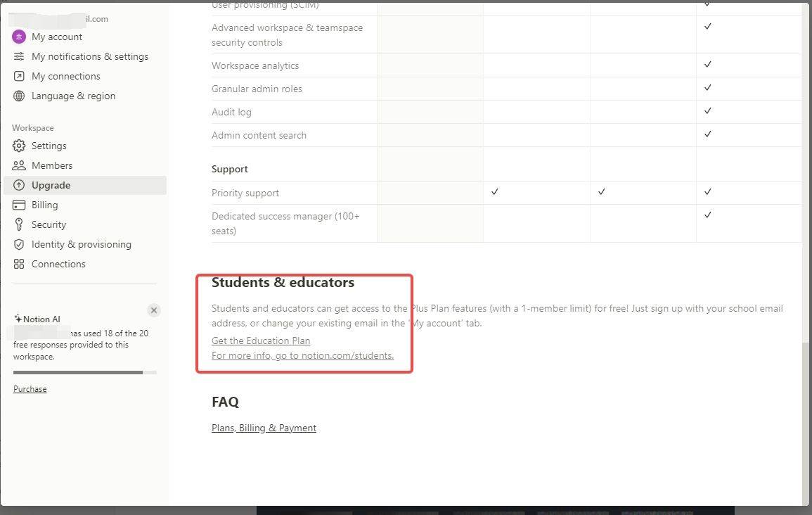Screen dimensions: 812x515
Task: Click Advanced workspace & teamspace security controls
Action: click(x=287, y=34)
